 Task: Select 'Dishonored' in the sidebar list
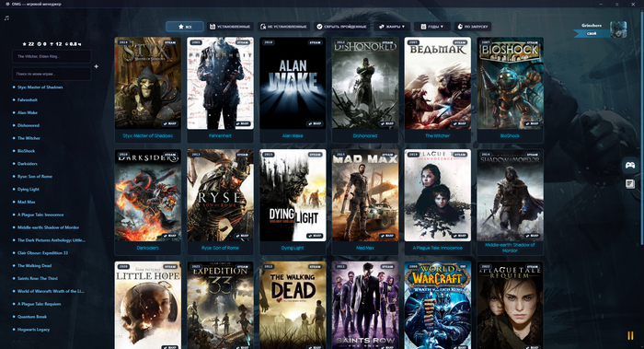29,125
